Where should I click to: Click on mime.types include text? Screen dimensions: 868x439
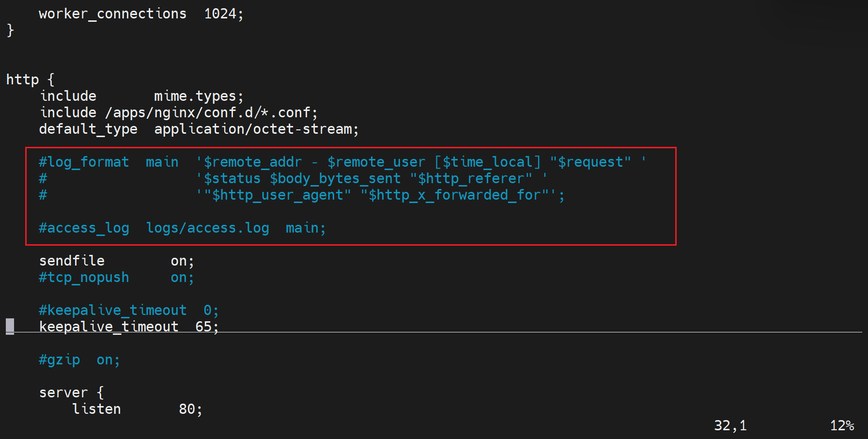click(198, 96)
